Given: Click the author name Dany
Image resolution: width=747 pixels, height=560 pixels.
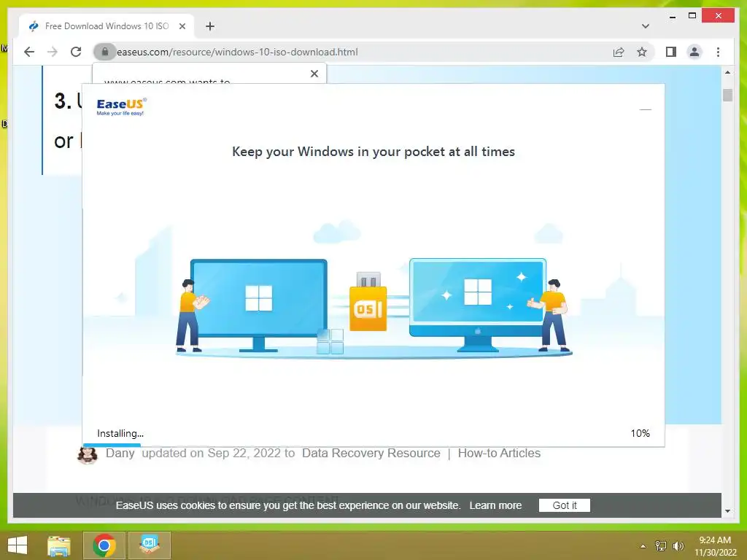Looking at the screenshot, I should click(x=120, y=454).
